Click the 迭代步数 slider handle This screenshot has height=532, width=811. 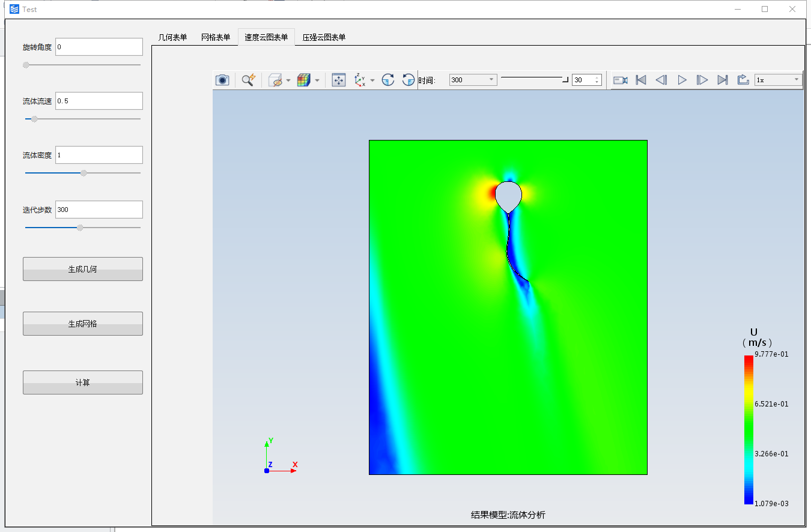click(80, 228)
